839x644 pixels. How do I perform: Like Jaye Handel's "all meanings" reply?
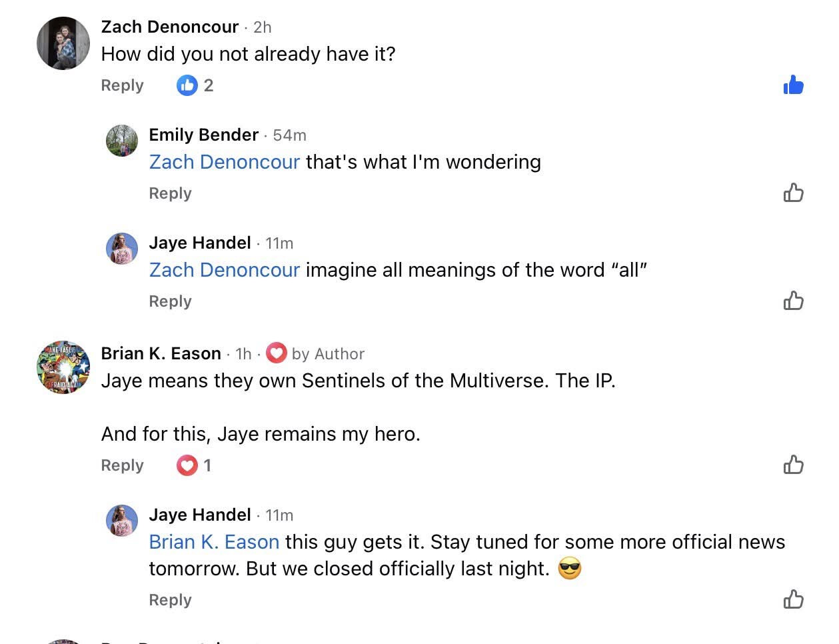pyautogui.click(x=793, y=301)
